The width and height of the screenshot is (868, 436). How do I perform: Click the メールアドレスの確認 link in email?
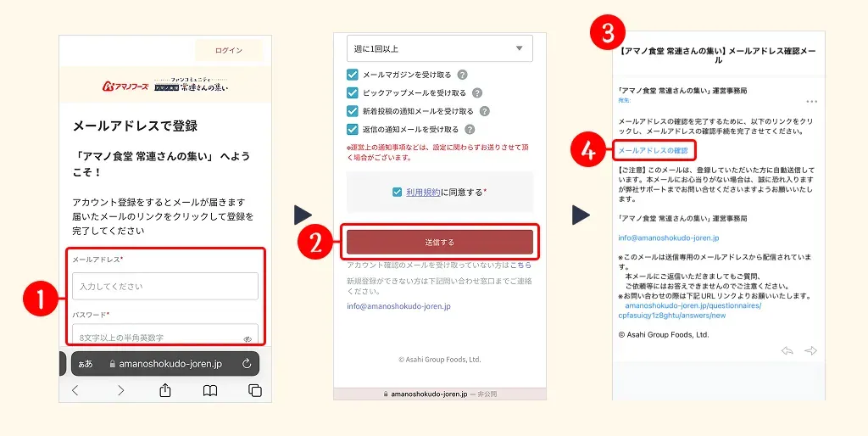(x=653, y=151)
